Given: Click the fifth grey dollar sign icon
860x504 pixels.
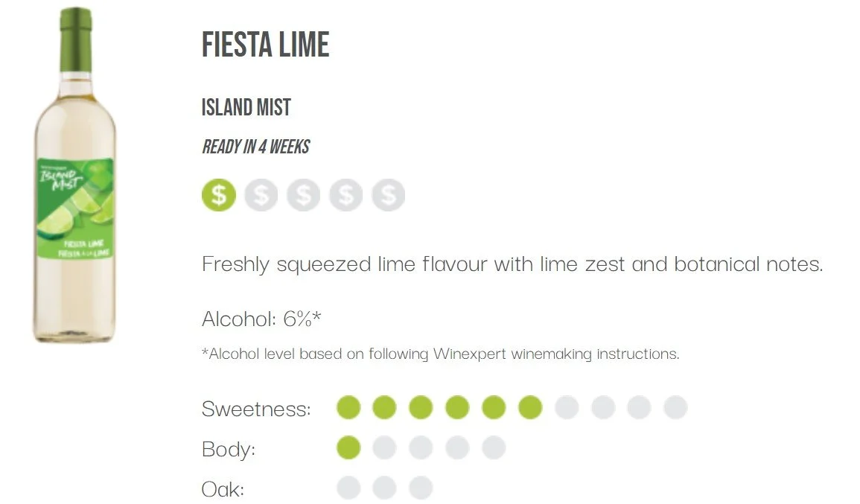Looking at the screenshot, I should point(389,195).
